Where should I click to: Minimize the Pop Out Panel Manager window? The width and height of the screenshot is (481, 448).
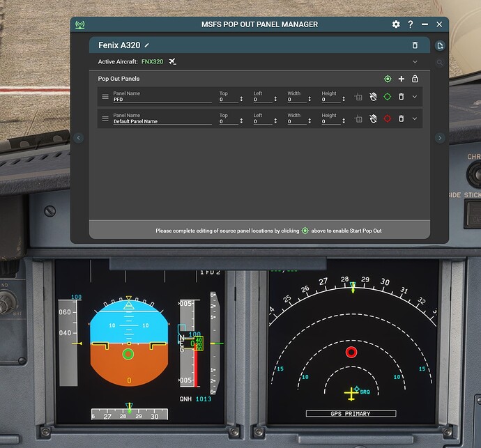coord(425,24)
